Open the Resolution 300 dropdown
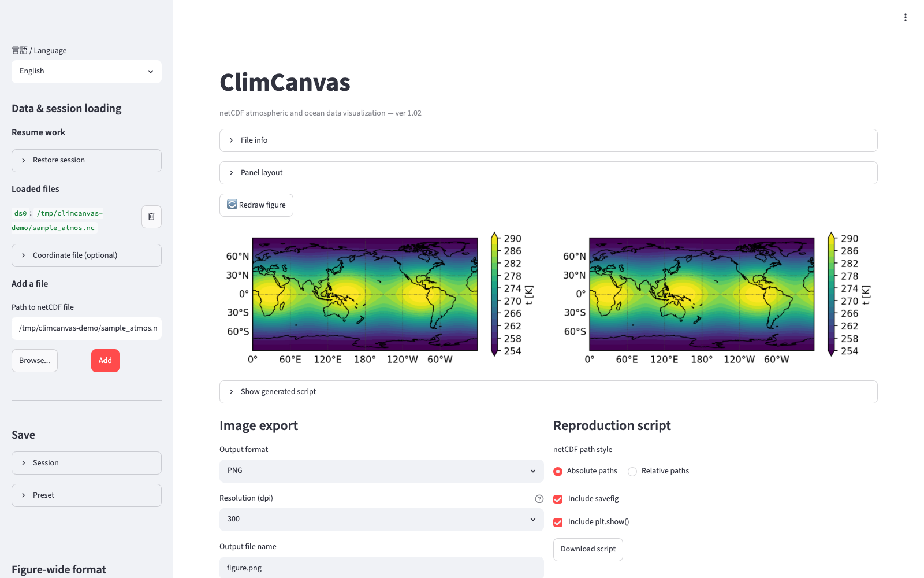 click(382, 520)
